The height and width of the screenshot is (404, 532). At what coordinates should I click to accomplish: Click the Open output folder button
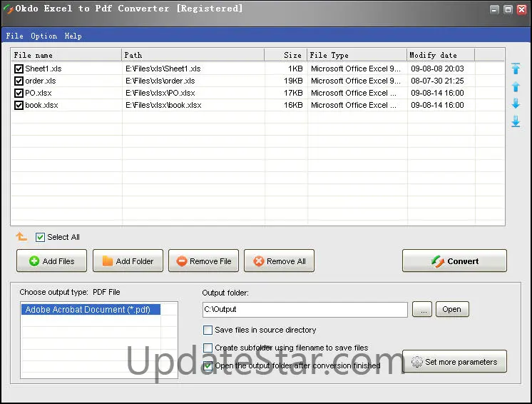pos(452,309)
